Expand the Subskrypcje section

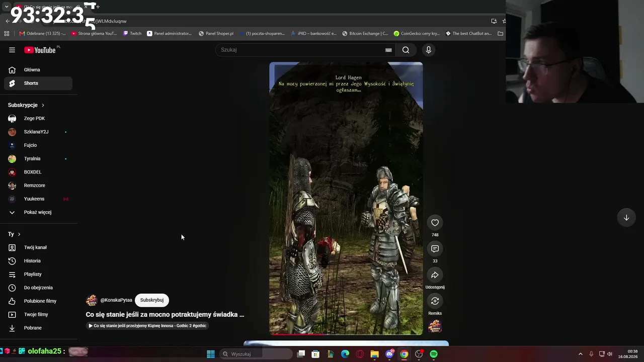pyautogui.click(x=26, y=105)
